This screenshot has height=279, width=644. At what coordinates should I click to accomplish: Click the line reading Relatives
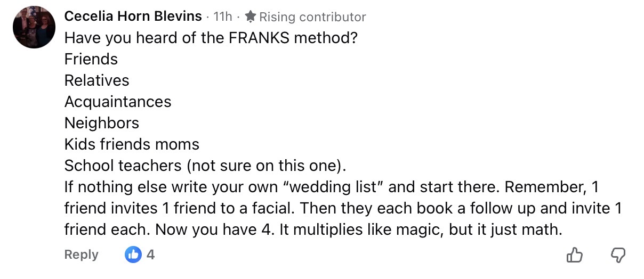coord(96,80)
